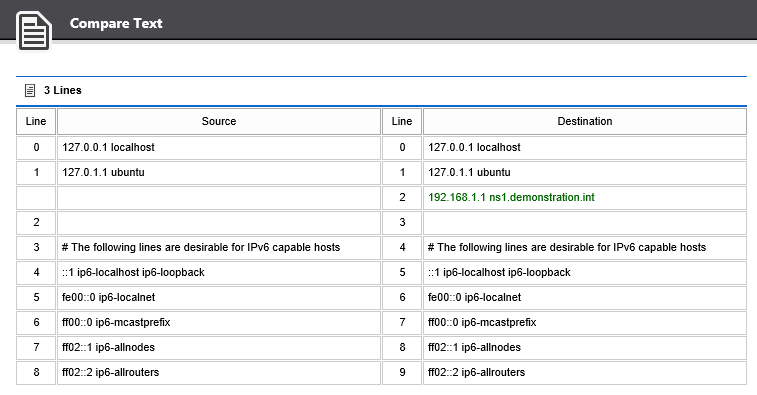The image size is (757, 395).
Task: Click destination line number 9
Action: (x=402, y=372)
